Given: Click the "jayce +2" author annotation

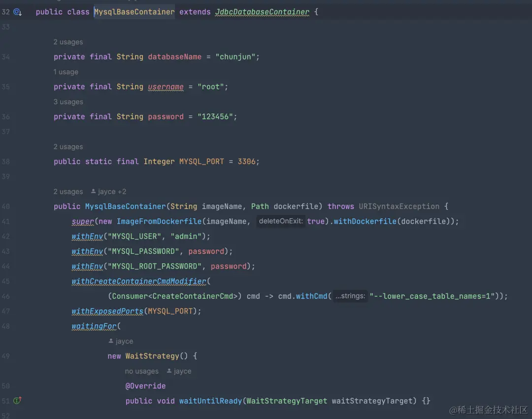Looking at the screenshot, I should pos(108,191).
